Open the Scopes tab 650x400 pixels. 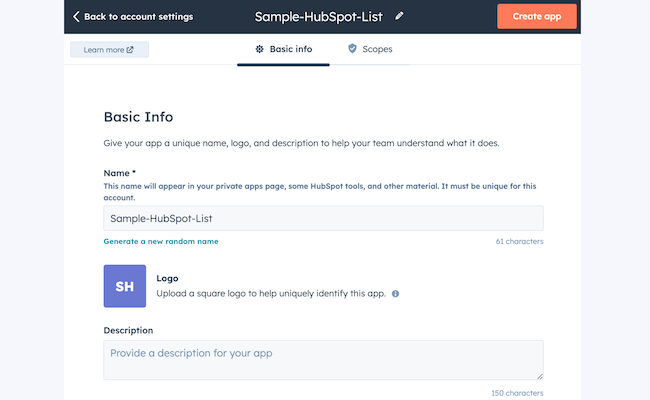point(370,49)
